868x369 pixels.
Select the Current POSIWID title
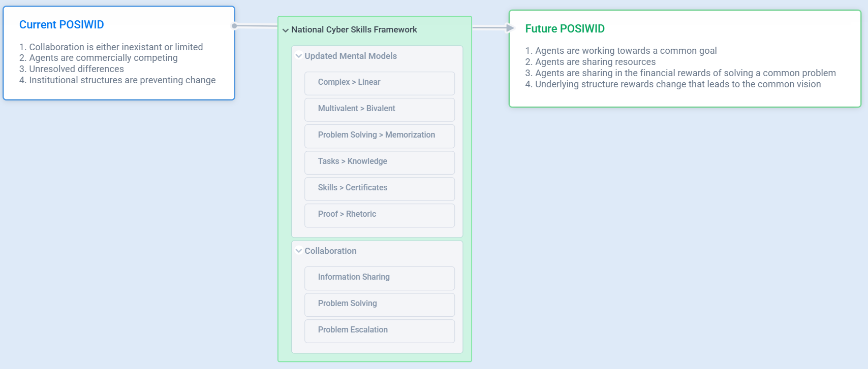click(61, 25)
